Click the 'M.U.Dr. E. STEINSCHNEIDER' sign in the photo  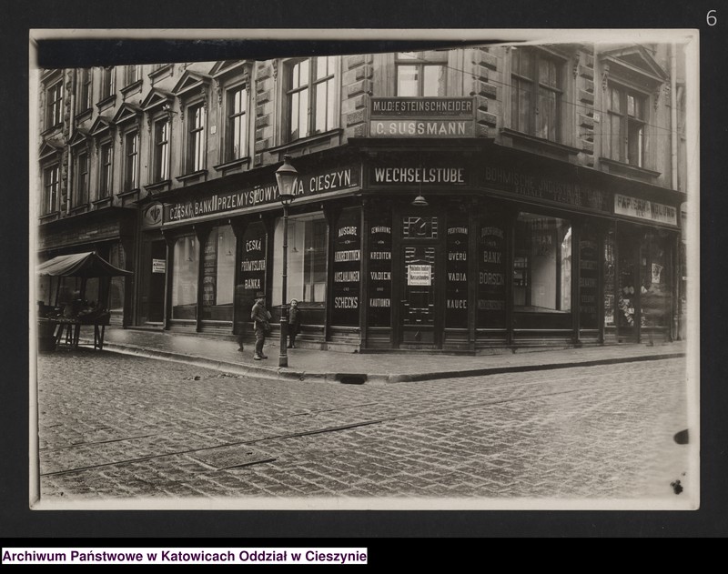422,107
